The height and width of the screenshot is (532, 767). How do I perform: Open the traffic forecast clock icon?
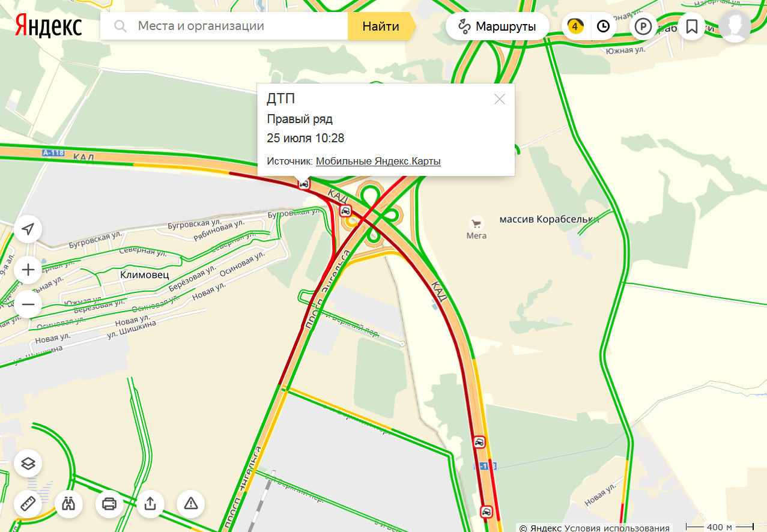[x=603, y=26]
